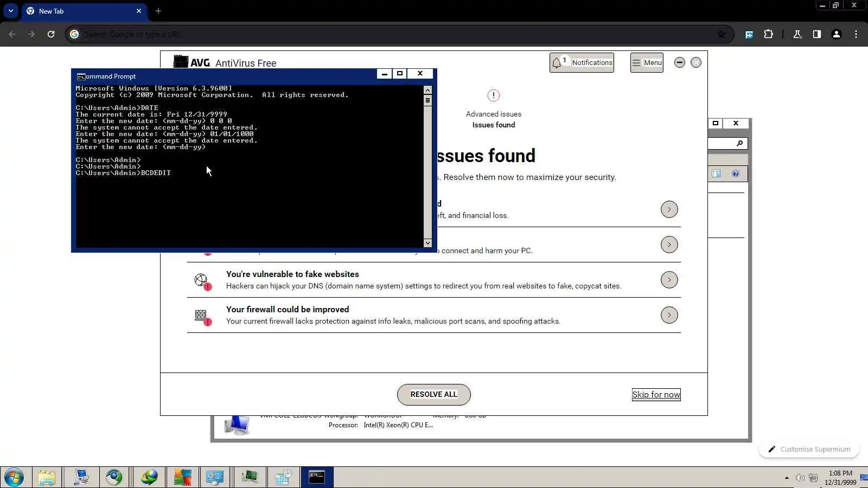
Task: Click Command Prompt scrollbar up arrow
Action: tap(427, 90)
